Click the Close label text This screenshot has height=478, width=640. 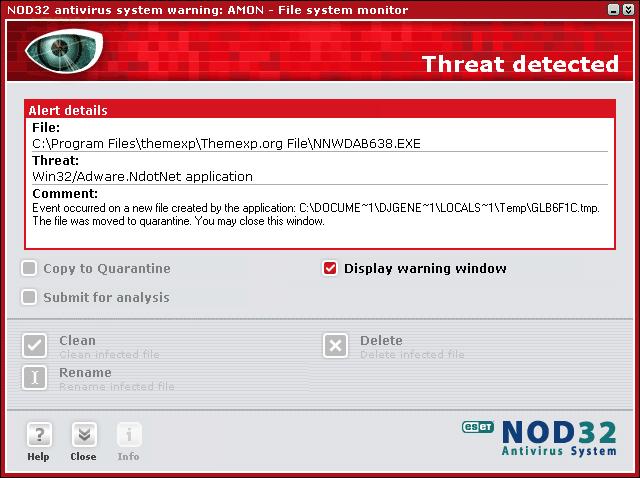pos(84,456)
